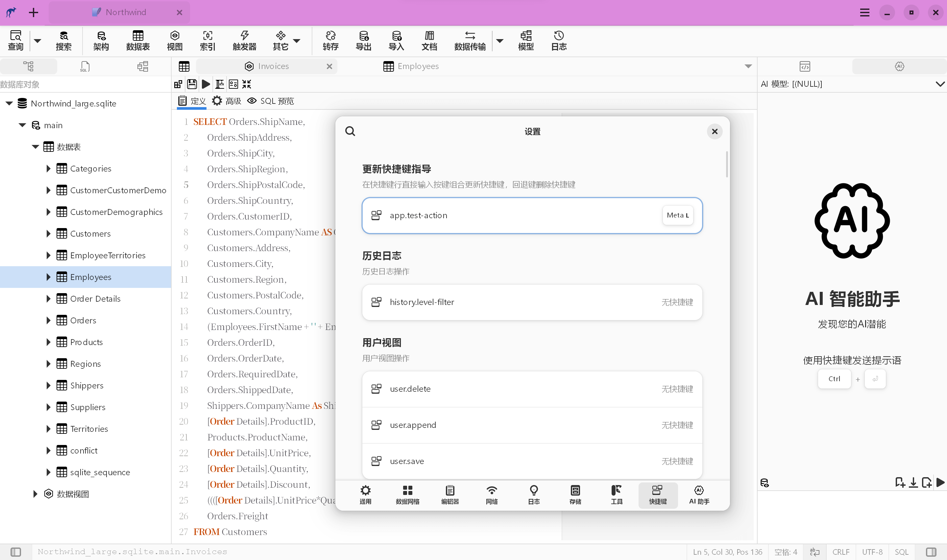Image resolution: width=947 pixels, height=560 pixels.
Task: Click the send prompt play icon in AI panel
Action: click(940, 482)
